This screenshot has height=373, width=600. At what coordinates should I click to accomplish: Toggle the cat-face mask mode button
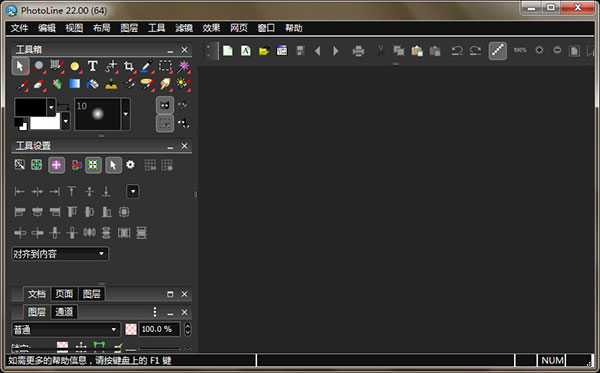point(165,105)
